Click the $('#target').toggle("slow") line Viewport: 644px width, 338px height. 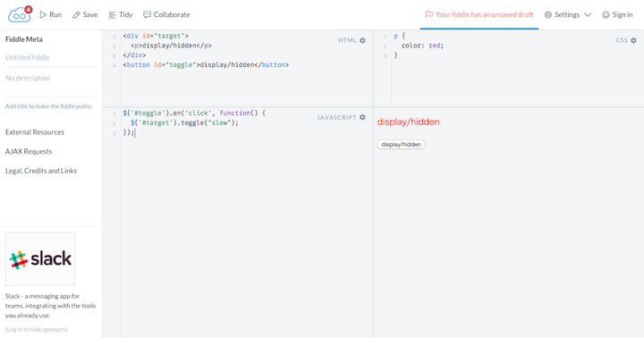pyautogui.click(x=184, y=123)
